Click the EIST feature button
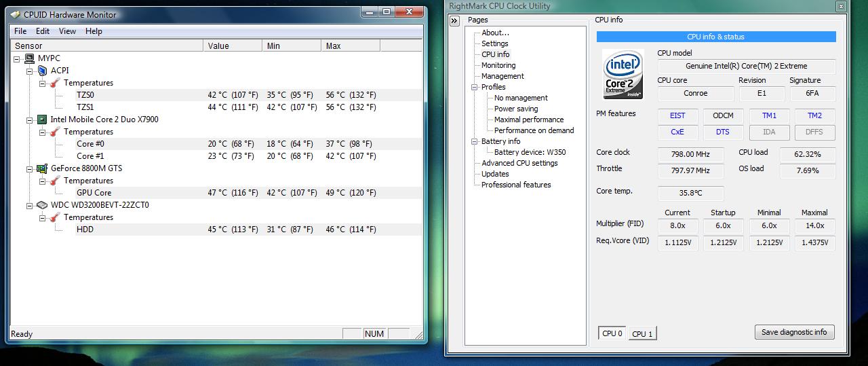The width and height of the screenshot is (868, 366). click(677, 115)
